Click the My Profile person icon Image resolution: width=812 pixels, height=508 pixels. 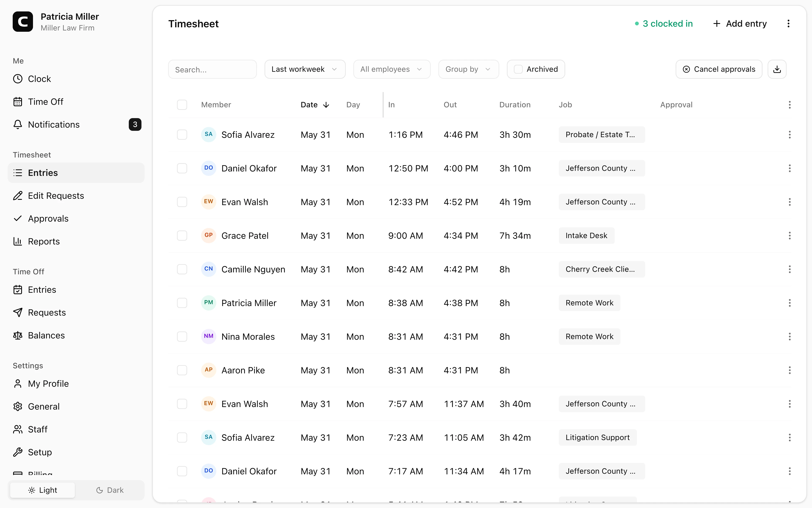(x=18, y=384)
